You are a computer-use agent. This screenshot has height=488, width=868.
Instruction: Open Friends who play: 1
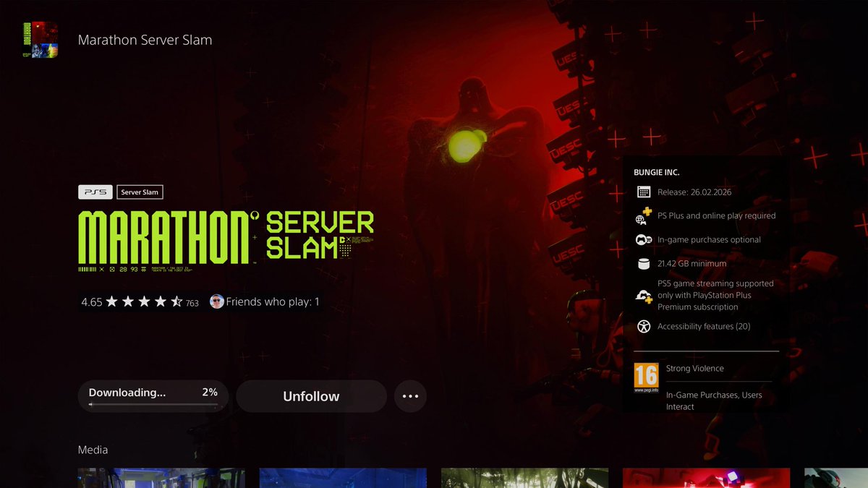click(x=273, y=302)
